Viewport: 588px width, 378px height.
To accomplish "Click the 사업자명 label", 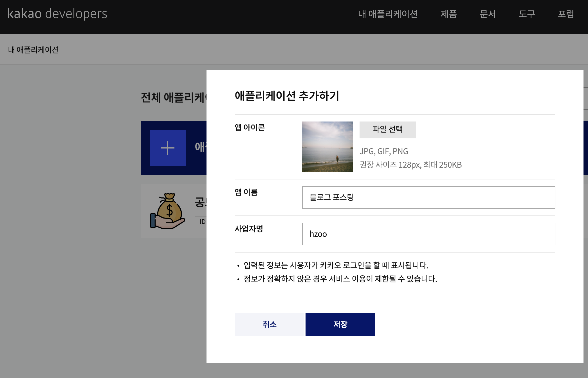I will pyautogui.click(x=249, y=229).
